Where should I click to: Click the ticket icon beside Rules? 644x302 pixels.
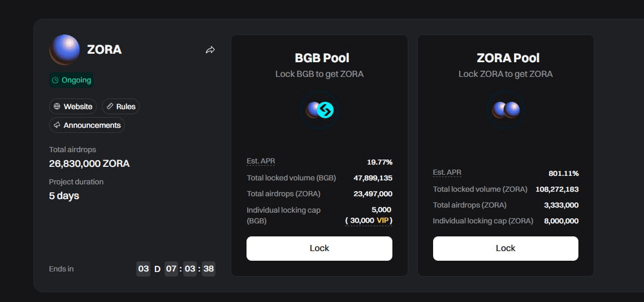[x=110, y=106]
